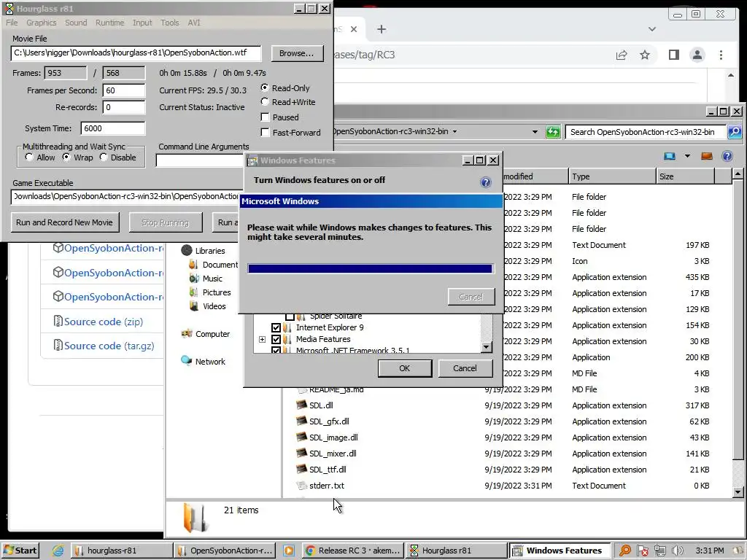Viewport: 747px width, 560px height.
Task: Click the volume icon in system tray
Action: pyautogui.click(x=677, y=551)
